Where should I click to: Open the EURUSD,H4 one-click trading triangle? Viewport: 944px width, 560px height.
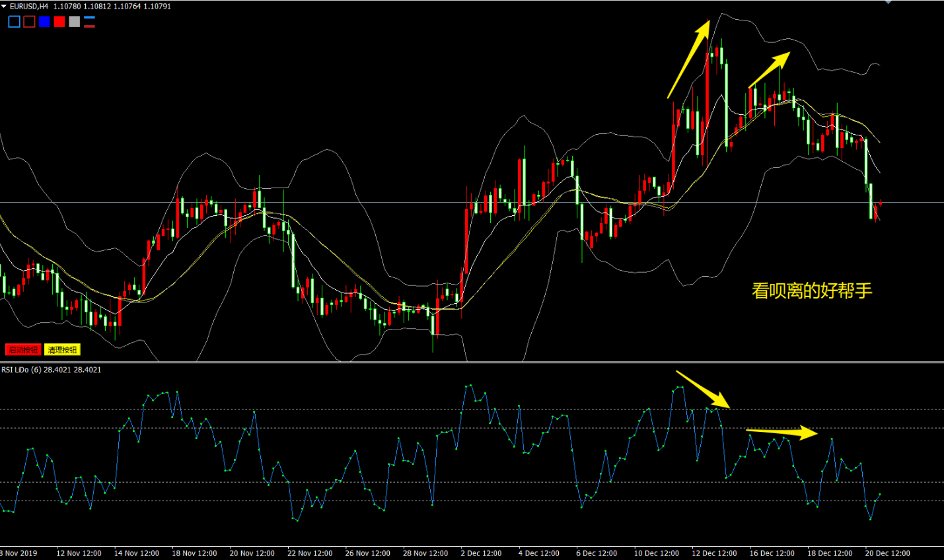point(4,6)
